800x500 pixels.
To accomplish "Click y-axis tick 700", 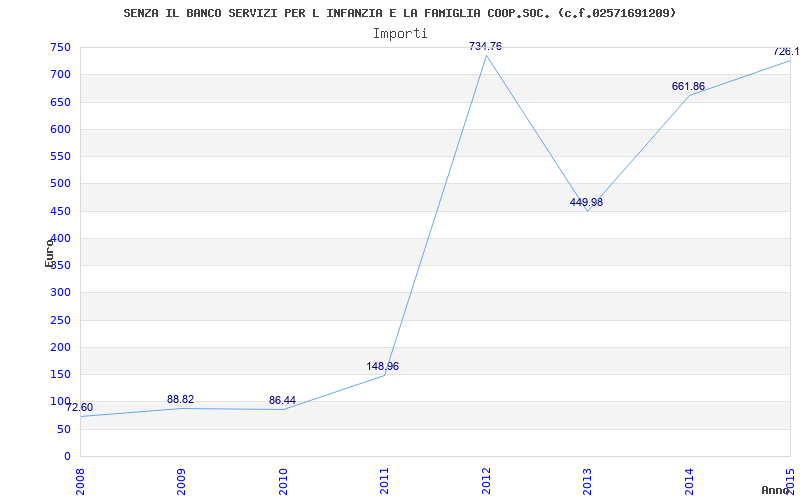I will coord(60,74).
